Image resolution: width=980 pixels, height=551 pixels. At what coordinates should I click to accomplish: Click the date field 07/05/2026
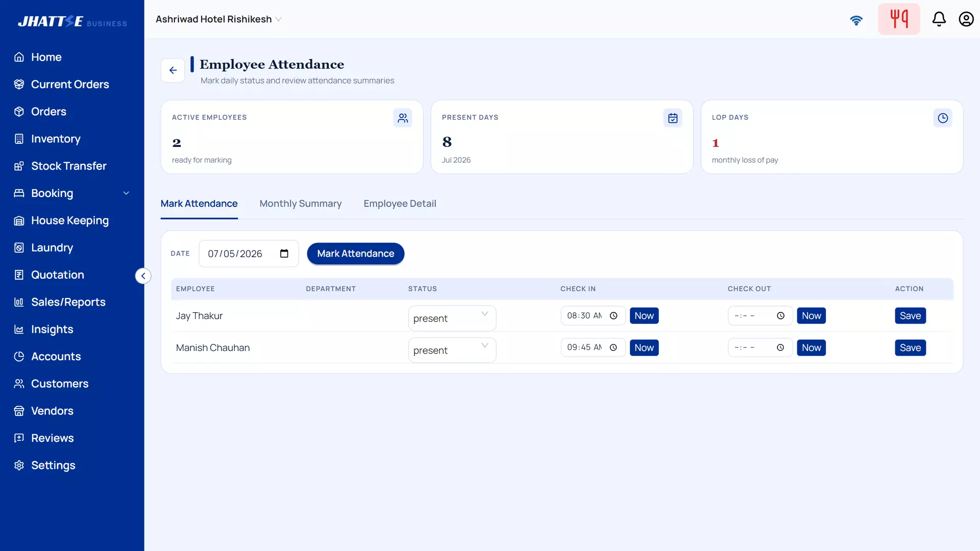(x=249, y=254)
